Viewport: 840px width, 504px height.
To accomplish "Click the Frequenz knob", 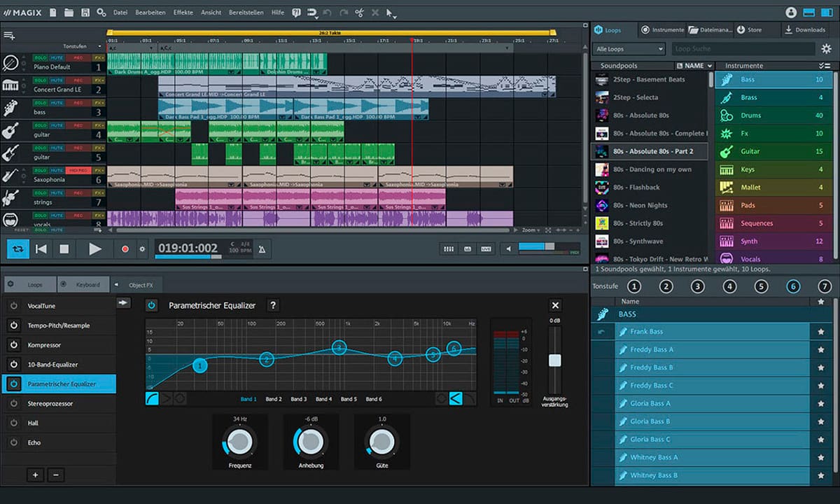I will [x=239, y=441].
